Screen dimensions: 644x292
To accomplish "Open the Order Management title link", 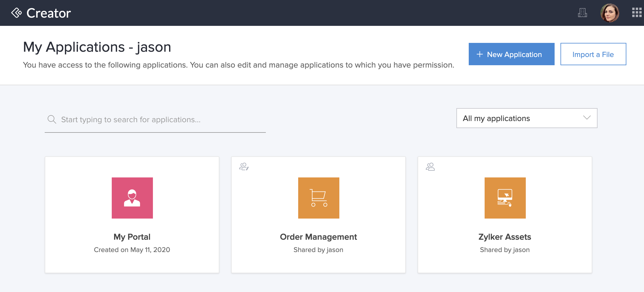I will tap(318, 237).
